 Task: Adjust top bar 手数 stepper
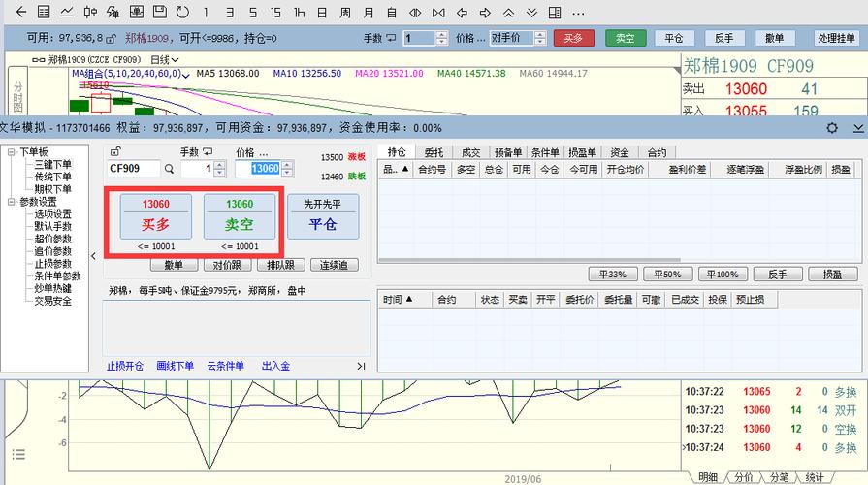[x=441, y=38]
